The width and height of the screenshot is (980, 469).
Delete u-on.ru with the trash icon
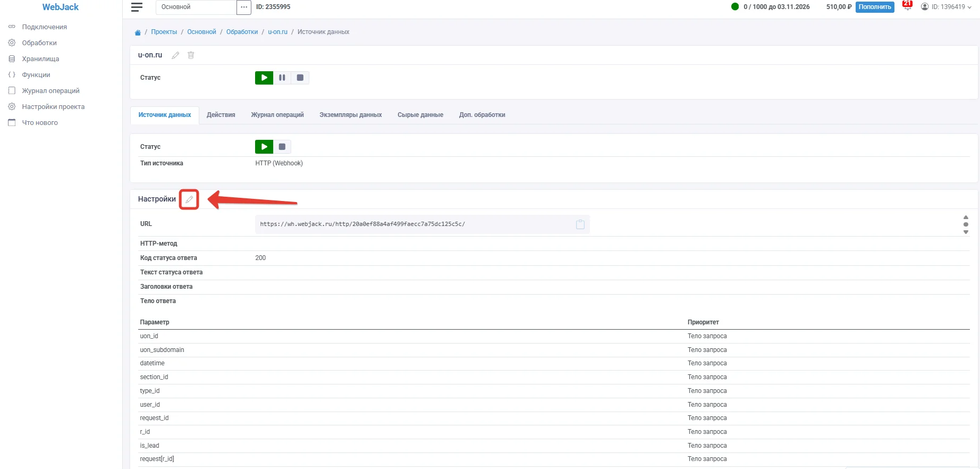tap(191, 55)
